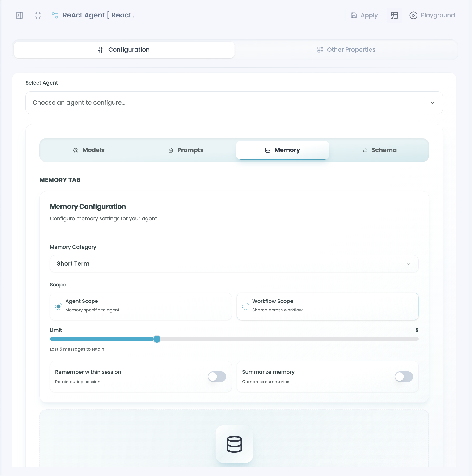The width and height of the screenshot is (472, 476).
Task: Click the ReAct Agent settings sliders icon
Action: [55, 15]
